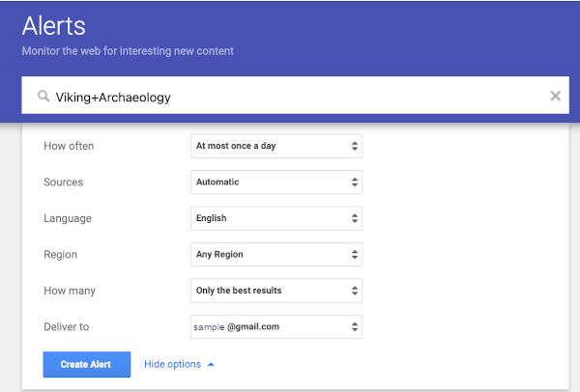Open the Sources 'Automatic' dropdown
Viewport: 580px width, 392px height.
point(276,182)
